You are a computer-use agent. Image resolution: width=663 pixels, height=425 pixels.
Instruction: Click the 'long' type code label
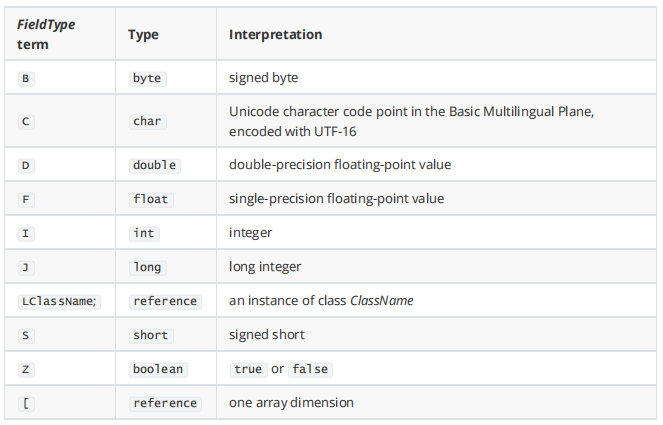(x=147, y=267)
